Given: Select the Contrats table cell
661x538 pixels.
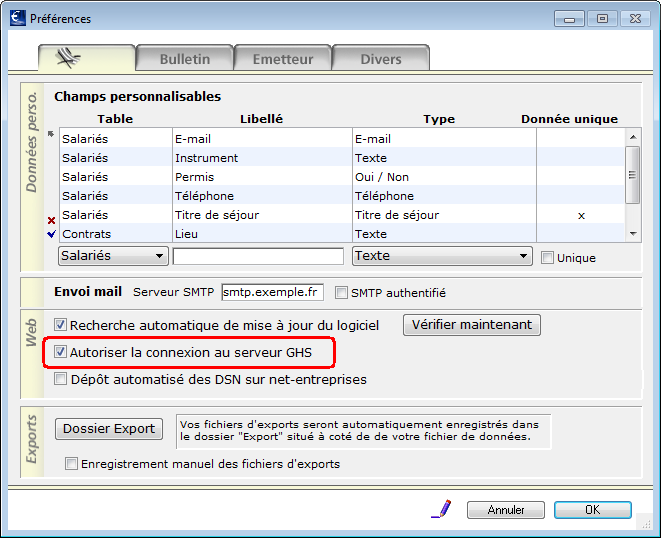Looking at the screenshot, I should (x=116, y=234).
